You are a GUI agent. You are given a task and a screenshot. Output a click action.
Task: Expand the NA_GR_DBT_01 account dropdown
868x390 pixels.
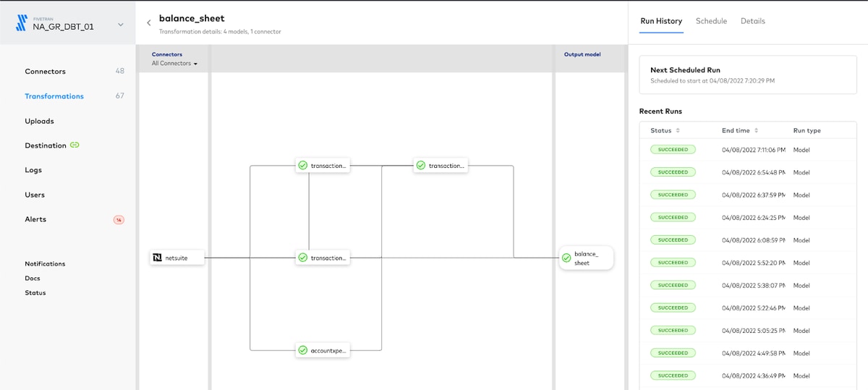click(x=121, y=25)
